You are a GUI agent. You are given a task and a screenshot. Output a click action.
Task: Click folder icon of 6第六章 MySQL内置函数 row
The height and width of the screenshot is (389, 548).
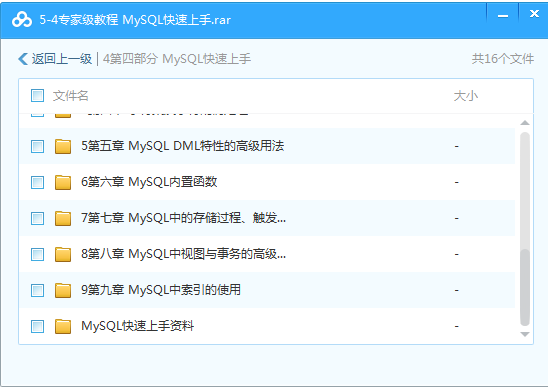coord(63,182)
